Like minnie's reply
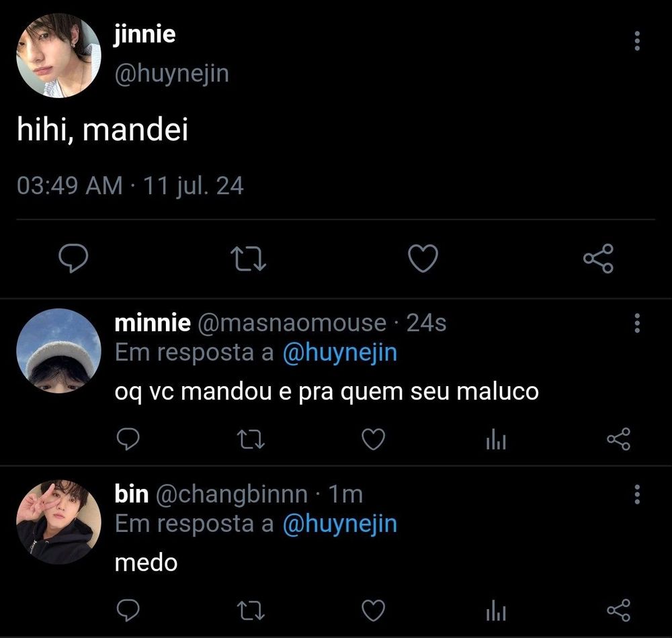672x638 pixels. [373, 439]
